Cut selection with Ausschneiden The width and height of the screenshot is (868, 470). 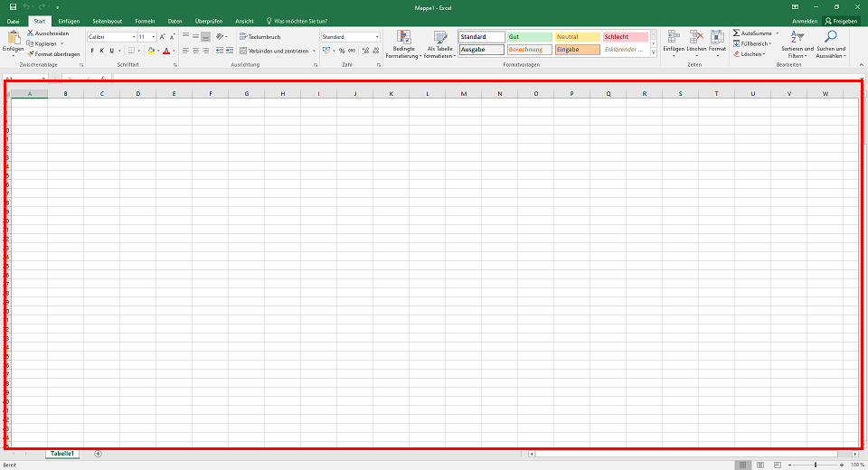tap(48, 33)
